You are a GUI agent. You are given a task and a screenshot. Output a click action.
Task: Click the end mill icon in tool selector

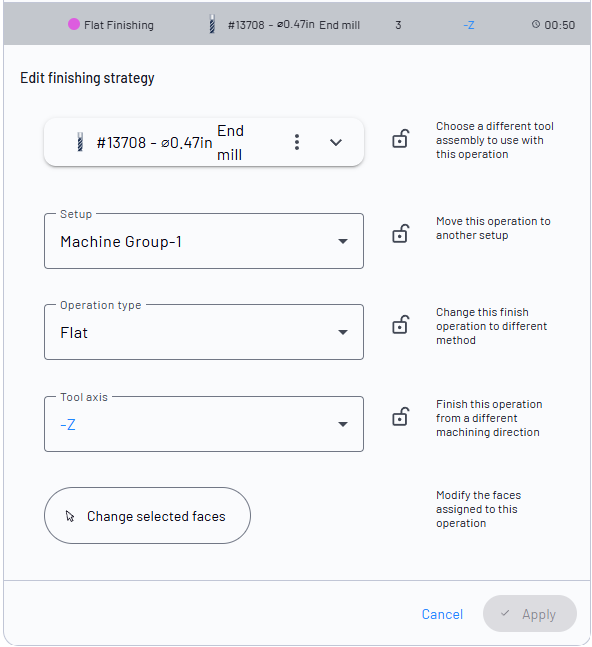point(80,142)
